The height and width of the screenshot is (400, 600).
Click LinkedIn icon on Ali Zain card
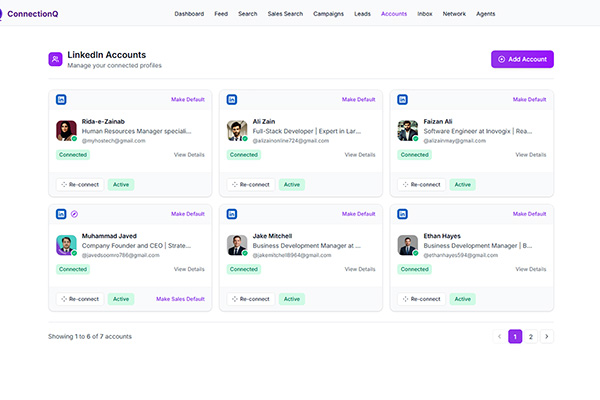coord(232,100)
